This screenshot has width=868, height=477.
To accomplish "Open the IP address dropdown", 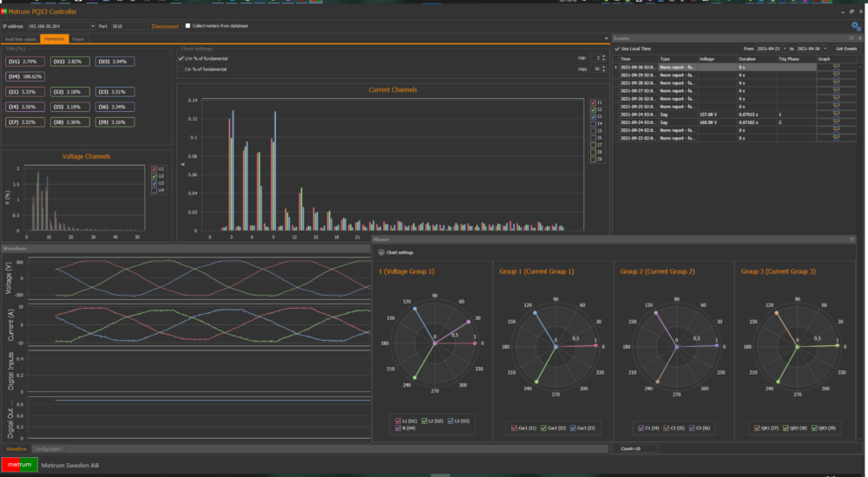I will click(x=93, y=26).
